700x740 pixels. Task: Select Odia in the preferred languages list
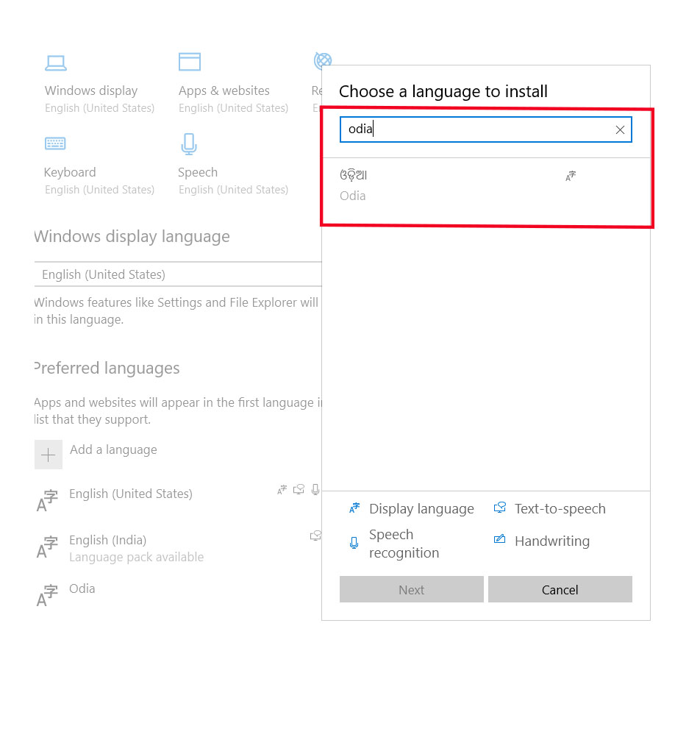click(178, 594)
